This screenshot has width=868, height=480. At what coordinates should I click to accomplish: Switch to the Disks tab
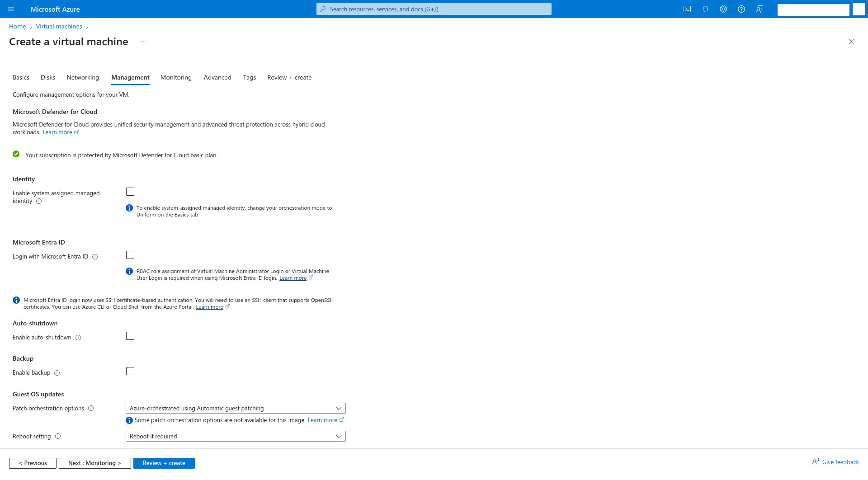[48, 77]
